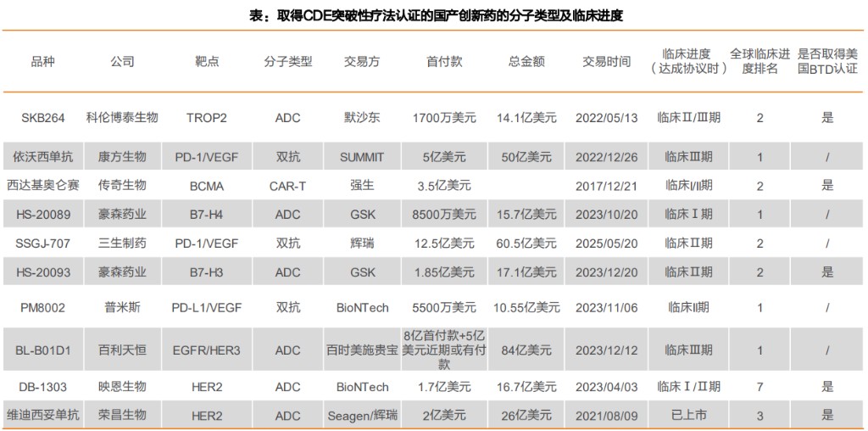
Task: Click the B7-H3 target cell
Action: pyautogui.click(x=207, y=272)
